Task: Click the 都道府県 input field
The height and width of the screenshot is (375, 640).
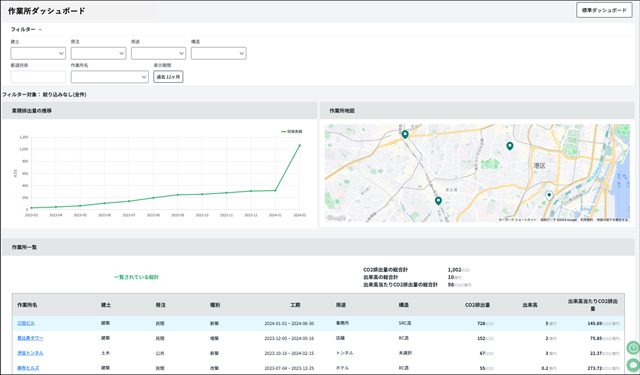Action: (38, 77)
